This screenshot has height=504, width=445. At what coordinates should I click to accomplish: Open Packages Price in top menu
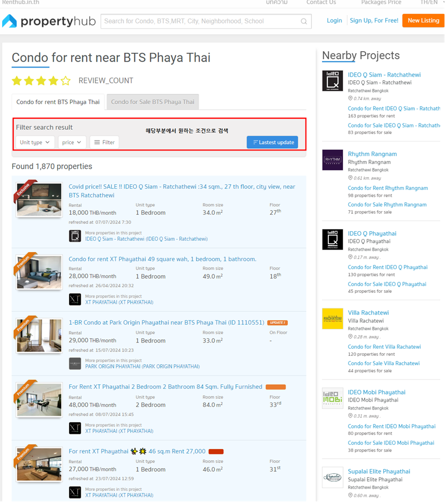381,3
